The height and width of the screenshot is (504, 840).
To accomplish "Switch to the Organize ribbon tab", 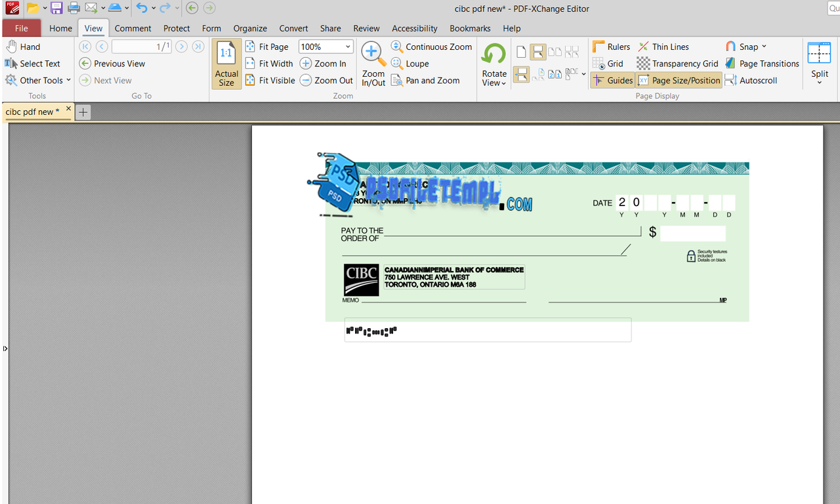I will pyautogui.click(x=250, y=28).
